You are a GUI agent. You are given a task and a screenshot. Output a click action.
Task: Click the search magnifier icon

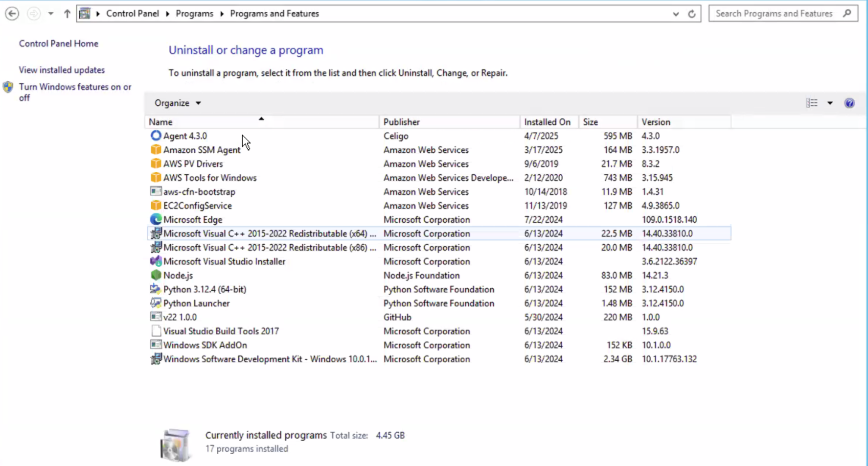tap(847, 13)
